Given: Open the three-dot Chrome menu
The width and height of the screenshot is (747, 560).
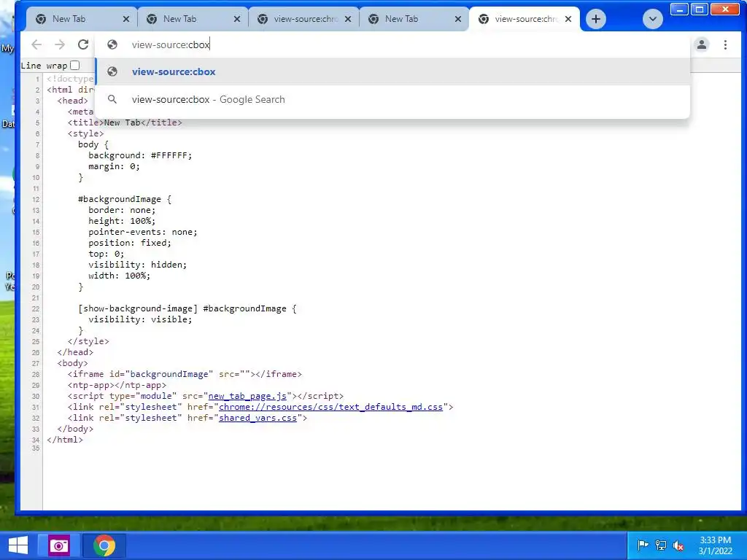Looking at the screenshot, I should tap(725, 44).
